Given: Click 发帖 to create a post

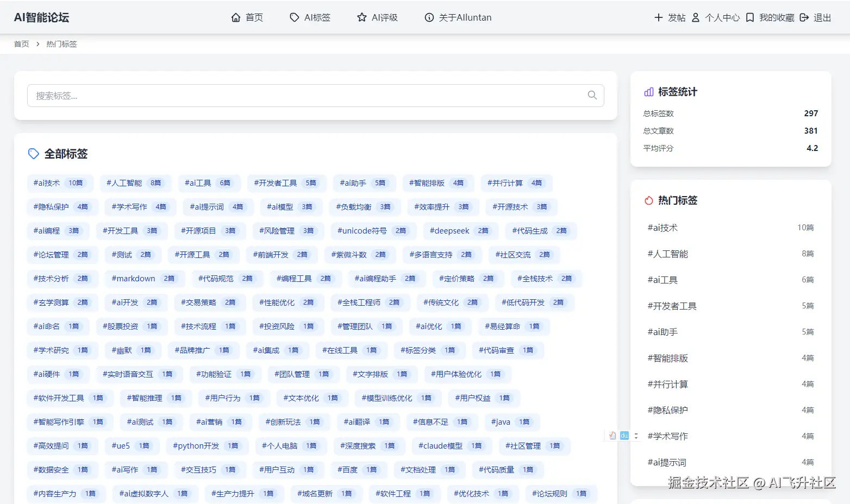Looking at the screenshot, I should (x=670, y=17).
